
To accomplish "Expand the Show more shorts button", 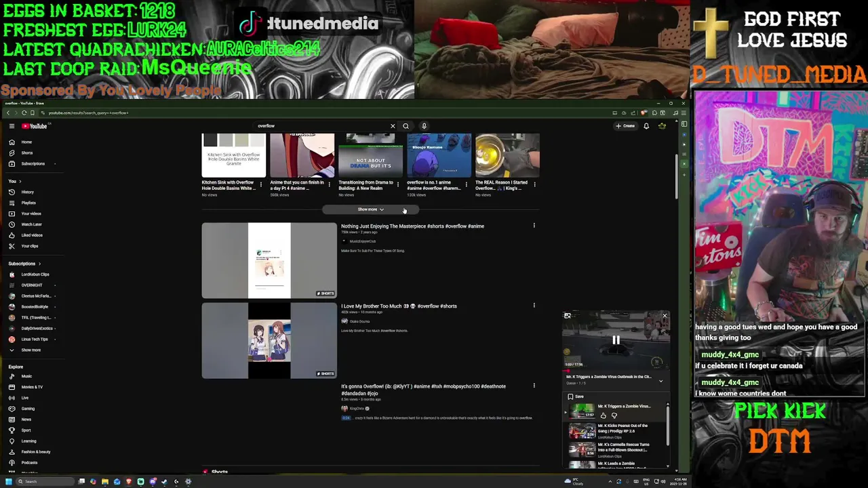I will coord(370,209).
